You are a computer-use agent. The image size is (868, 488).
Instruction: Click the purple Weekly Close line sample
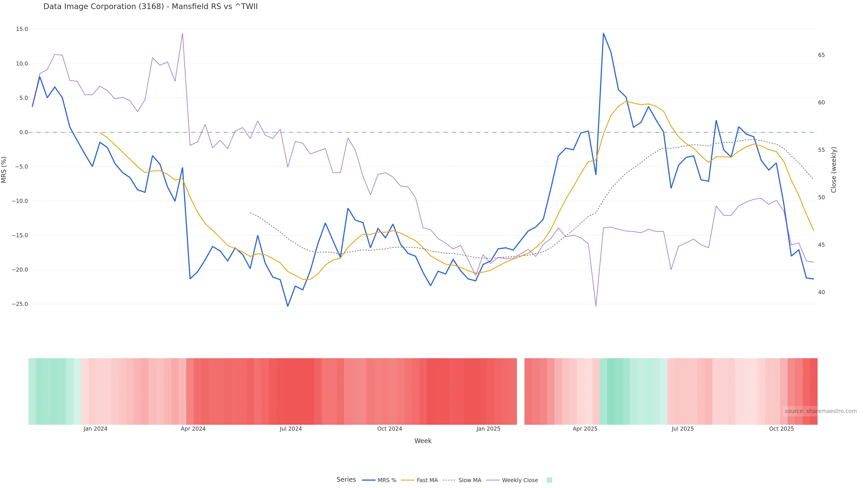click(x=493, y=480)
